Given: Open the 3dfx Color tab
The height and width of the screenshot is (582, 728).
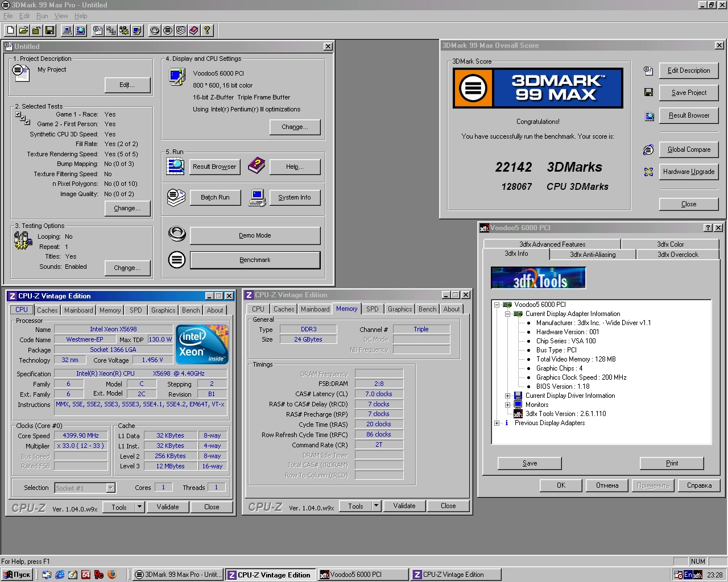Looking at the screenshot, I should (671, 244).
